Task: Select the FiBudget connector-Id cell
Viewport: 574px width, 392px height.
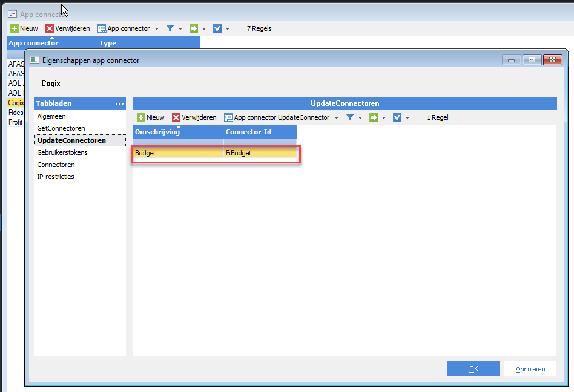Action: point(260,153)
